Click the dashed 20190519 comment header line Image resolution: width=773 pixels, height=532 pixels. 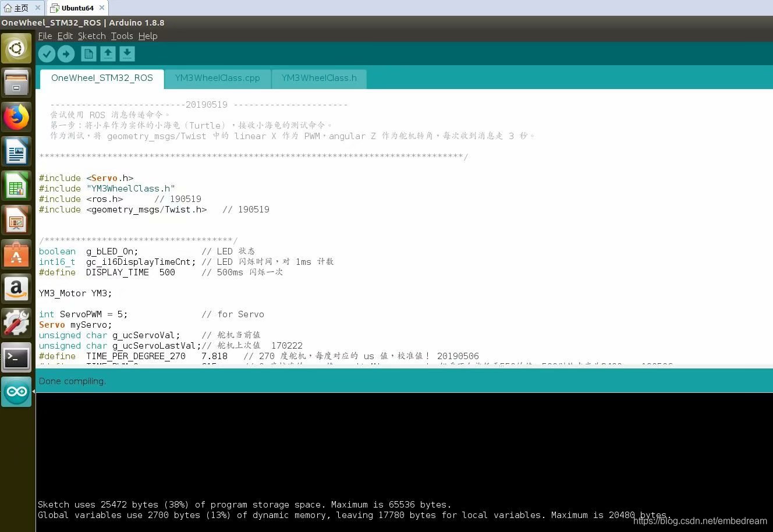pos(199,105)
